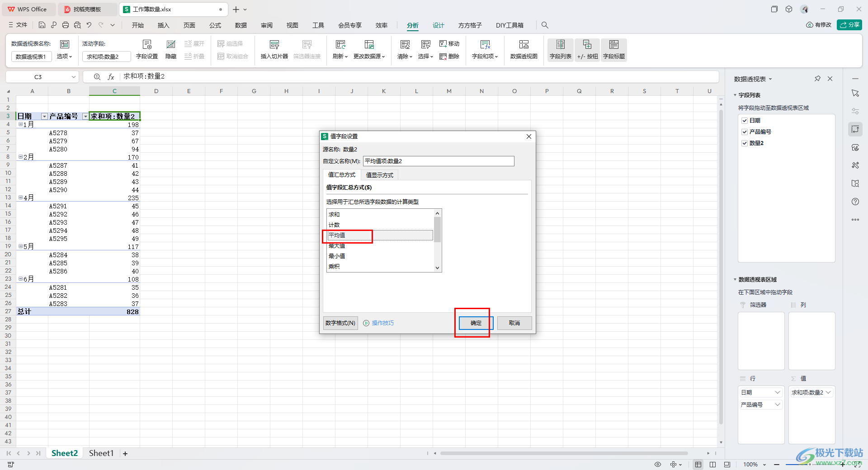
Task: Click the print icon in quick toolbar
Action: tap(66, 25)
